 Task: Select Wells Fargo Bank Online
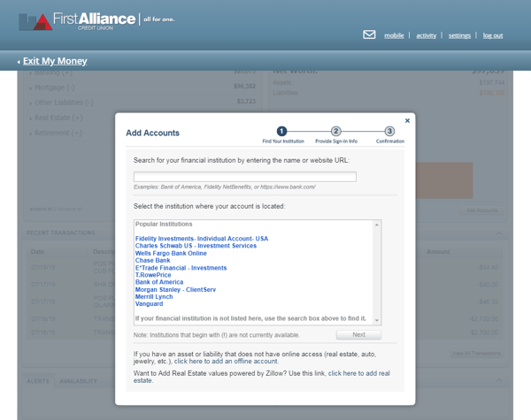pos(171,253)
